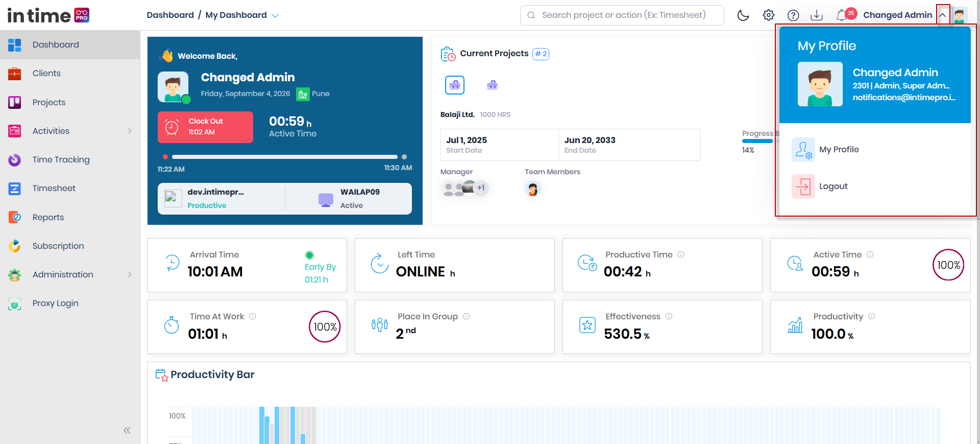The width and height of the screenshot is (980, 444).
Task: Click the Timesheet sidebar icon
Action: point(15,189)
